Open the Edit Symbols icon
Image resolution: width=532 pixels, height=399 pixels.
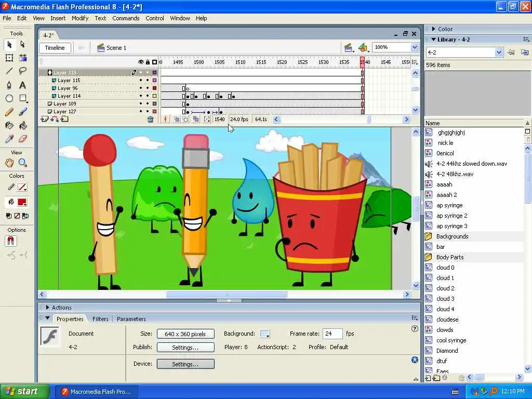pos(363,48)
